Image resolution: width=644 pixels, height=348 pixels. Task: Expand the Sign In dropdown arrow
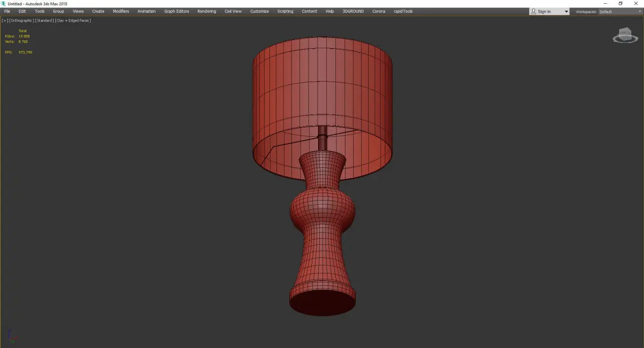click(x=566, y=12)
